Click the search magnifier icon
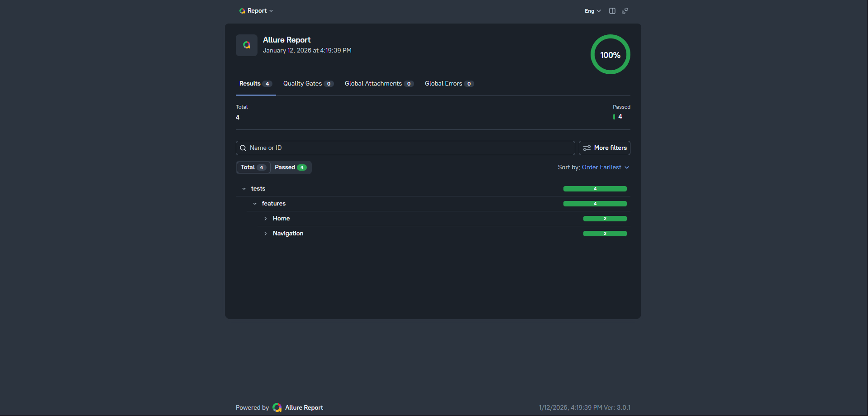The height and width of the screenshot is (416, 868). click(243, 148)
